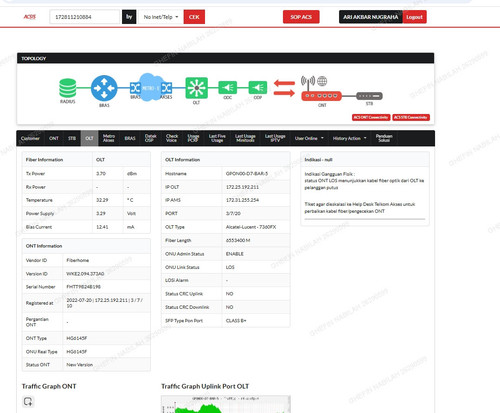This screenshot has height=413, width=500.
Task: Click the globe icon above the ONT
Action: [322, 81]
